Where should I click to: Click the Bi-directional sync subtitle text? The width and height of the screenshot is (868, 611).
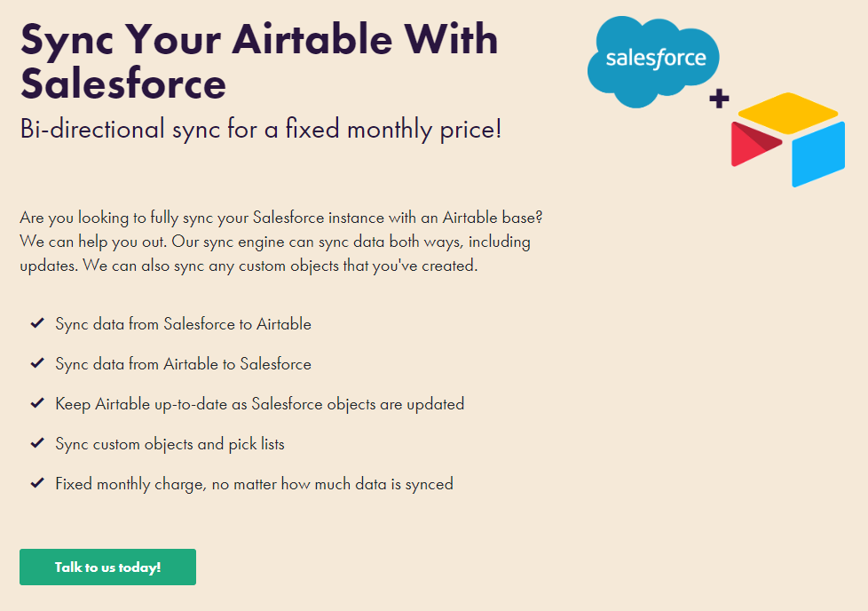pos(261,130)
